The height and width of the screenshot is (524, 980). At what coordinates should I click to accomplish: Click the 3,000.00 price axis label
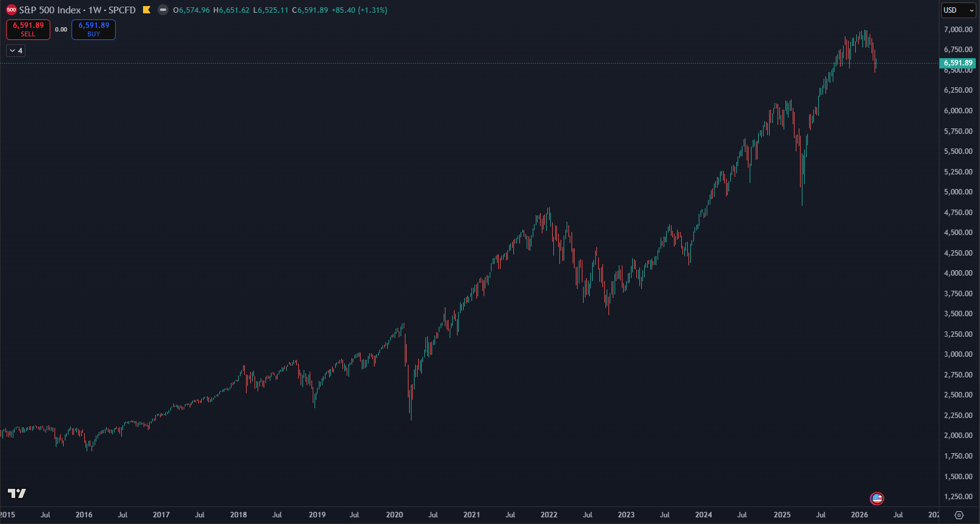tap(958, 354)
